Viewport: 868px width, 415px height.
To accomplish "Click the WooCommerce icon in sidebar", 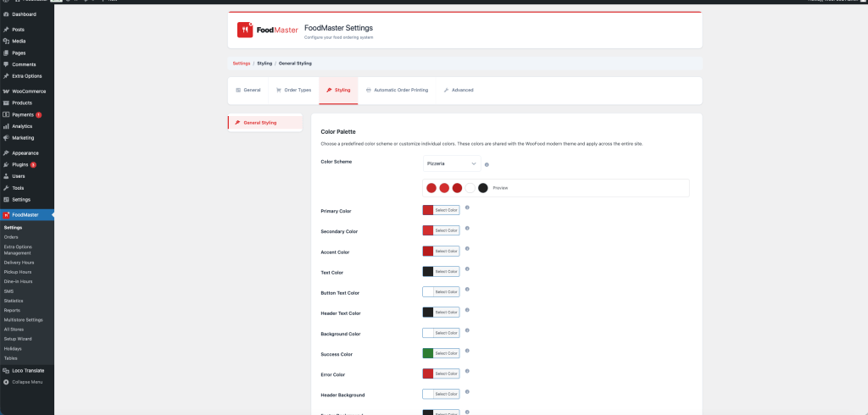I will [x=6, y=91].
